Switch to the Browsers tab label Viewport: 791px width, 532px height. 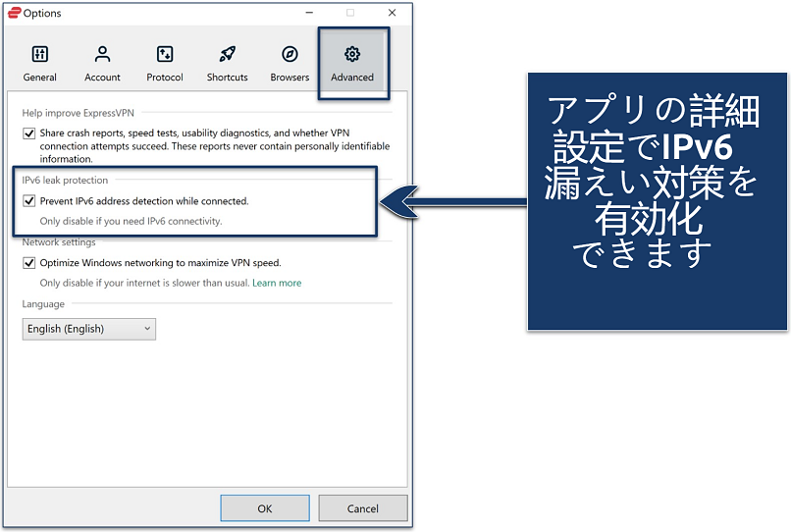tap(290, 78)
